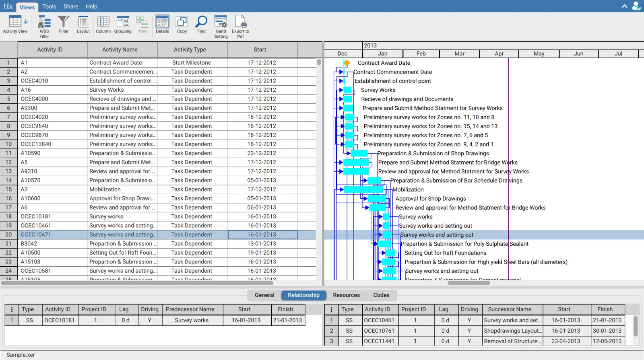Switch to the General tab
644x360 pixels.
click(x=264, y=295)
